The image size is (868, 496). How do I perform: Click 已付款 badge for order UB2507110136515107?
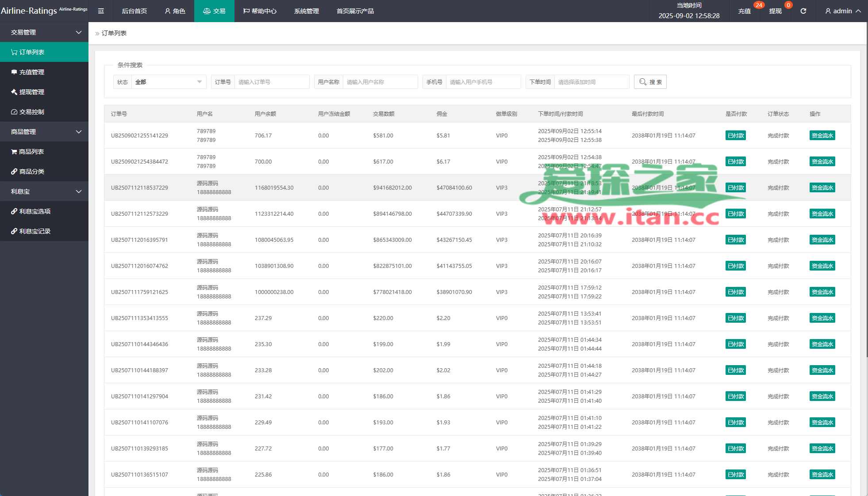click(736, 475)
